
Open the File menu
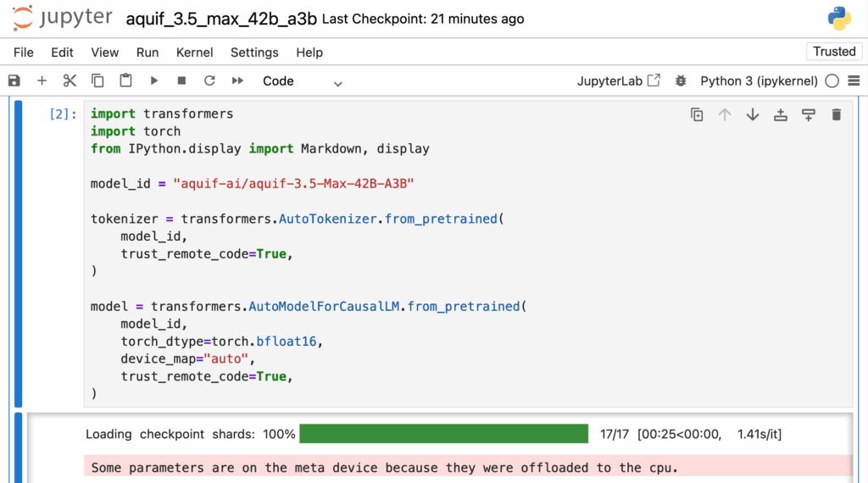24,52
